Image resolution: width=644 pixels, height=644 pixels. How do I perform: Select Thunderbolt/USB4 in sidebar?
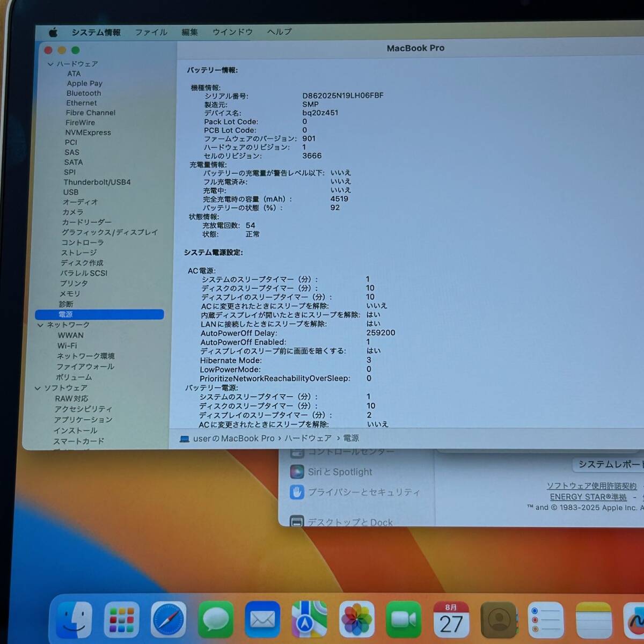97,182
